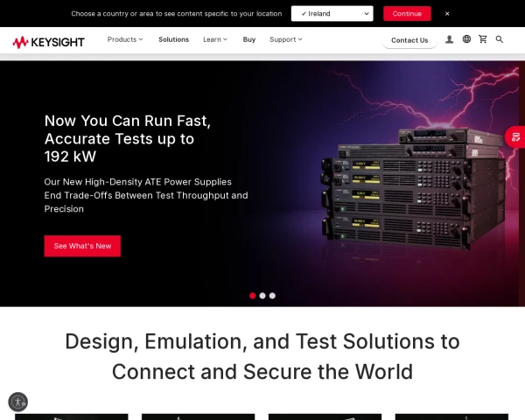Click the red Continue button
This screenshot has height=420, width=525.
pos(407,14)
